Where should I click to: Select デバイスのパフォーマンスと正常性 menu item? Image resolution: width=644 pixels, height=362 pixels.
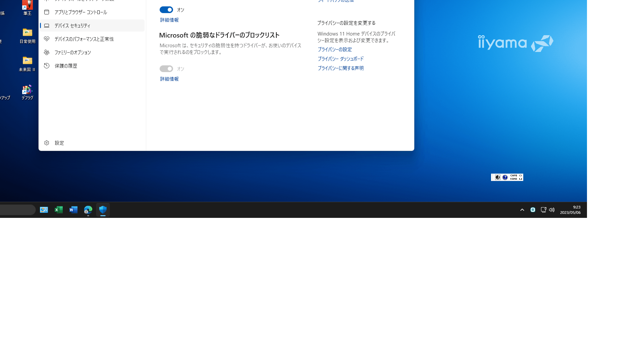[x=84, y=39]
